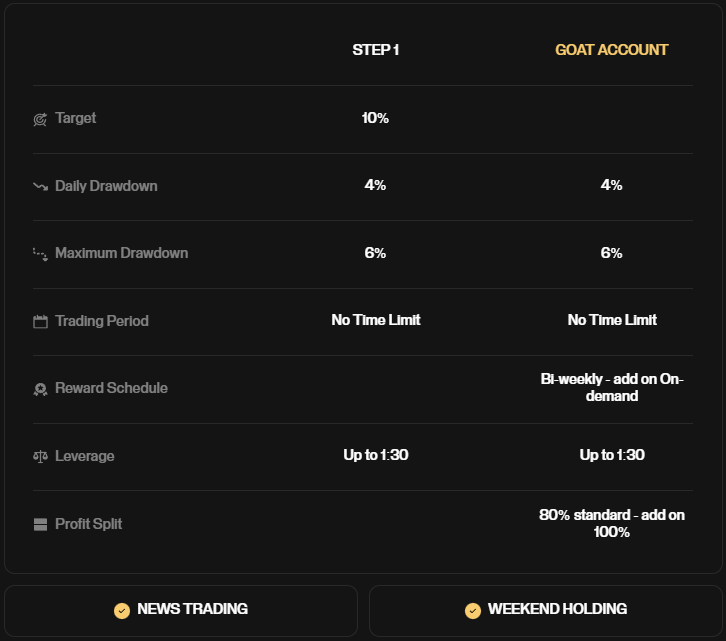726x641 pixels.
Task: Click the News Trading checkmark badge
Action: [x=122, y=610]
